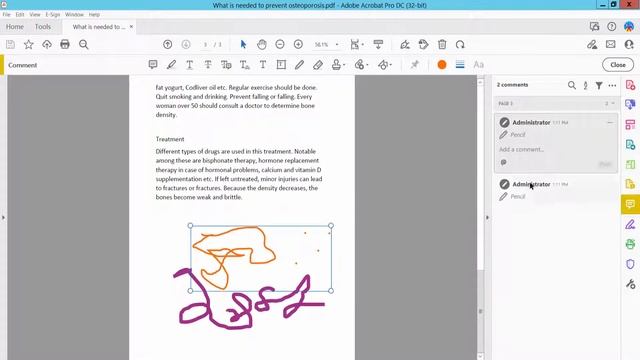
Task: Zoom out with minus button
Action: (x=280, y=44)
